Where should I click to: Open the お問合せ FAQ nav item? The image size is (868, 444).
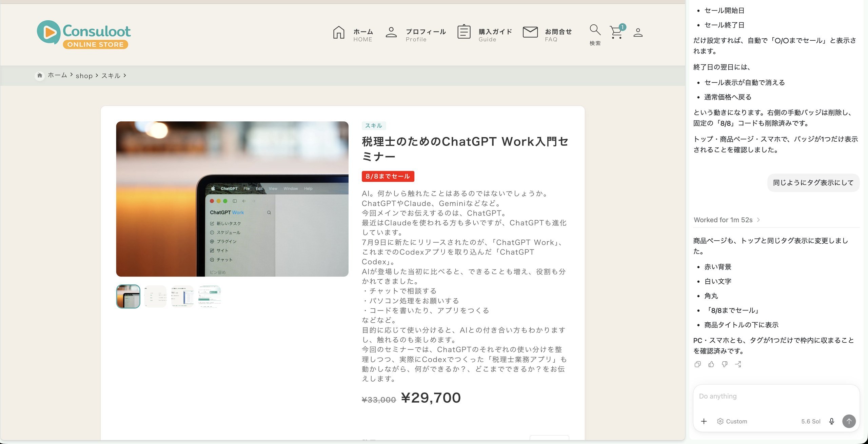coord(547,35)
